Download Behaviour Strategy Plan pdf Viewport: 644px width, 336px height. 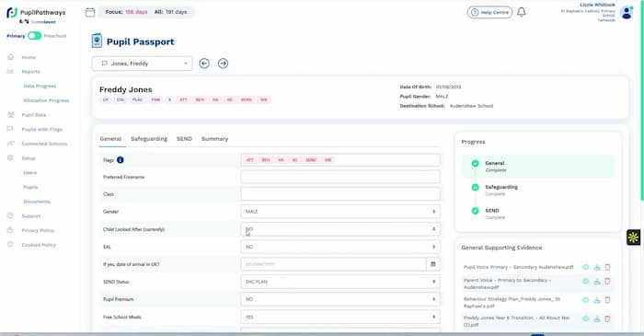point(597,300)
